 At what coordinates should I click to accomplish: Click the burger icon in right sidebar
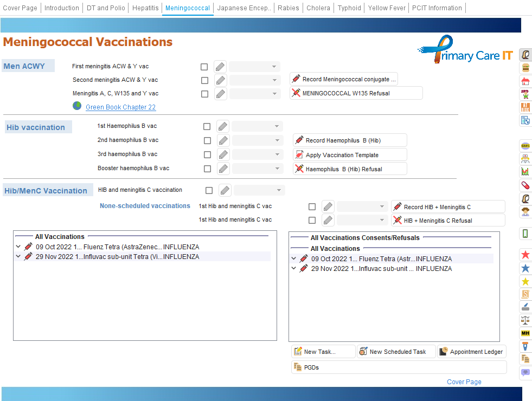pos(525,68)
